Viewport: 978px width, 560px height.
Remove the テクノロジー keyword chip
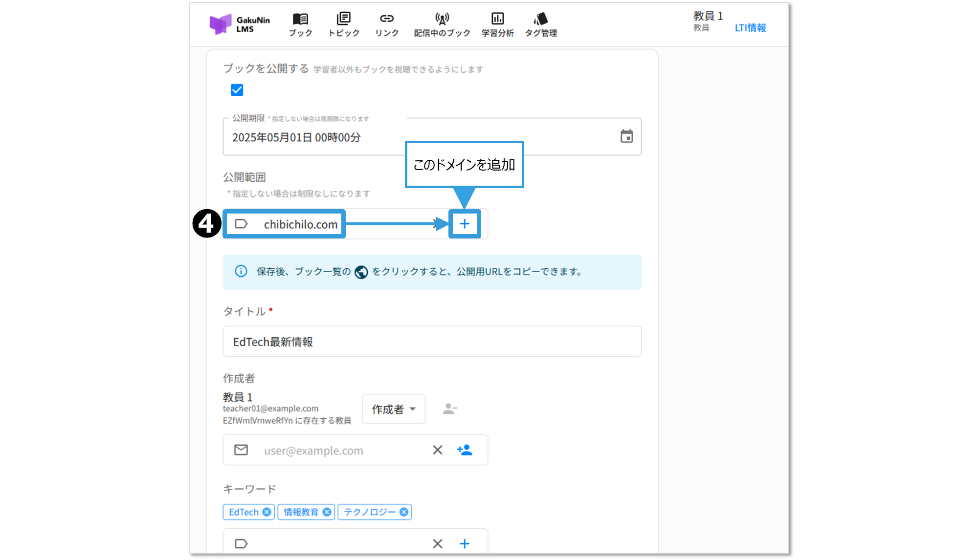(x=404, y=512)
